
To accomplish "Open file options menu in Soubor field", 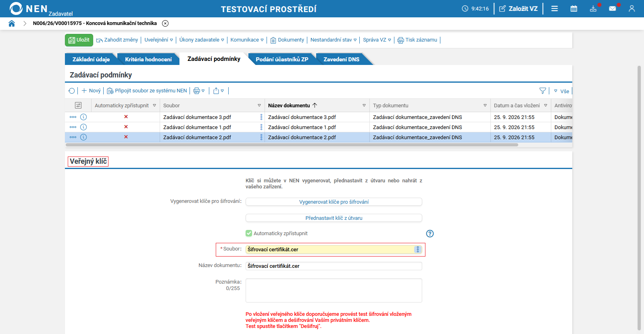I will 418,249.
